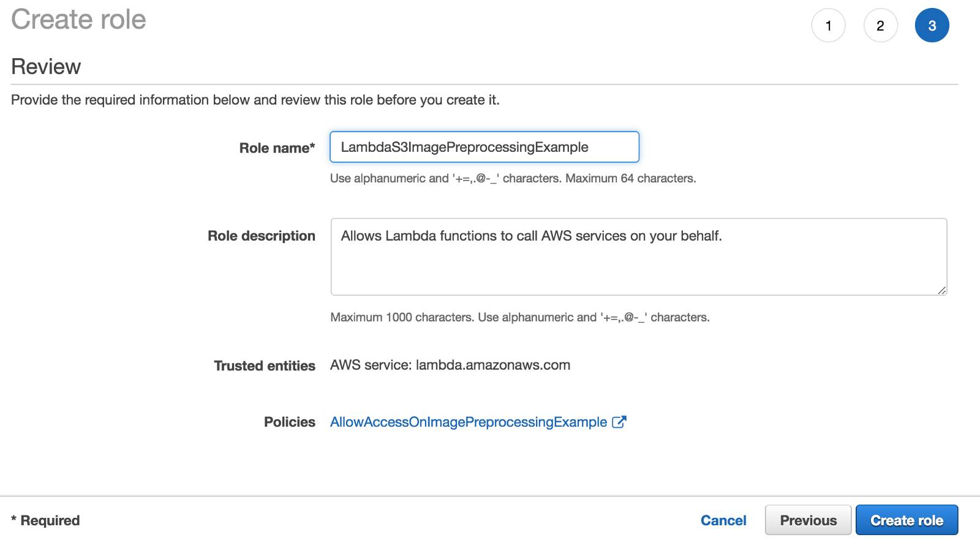Image resolution: width=980 pixels, height=543 pixels.
Task: Click the "Maximum 64 characters" hint text
Action: [x=630, y=178]
